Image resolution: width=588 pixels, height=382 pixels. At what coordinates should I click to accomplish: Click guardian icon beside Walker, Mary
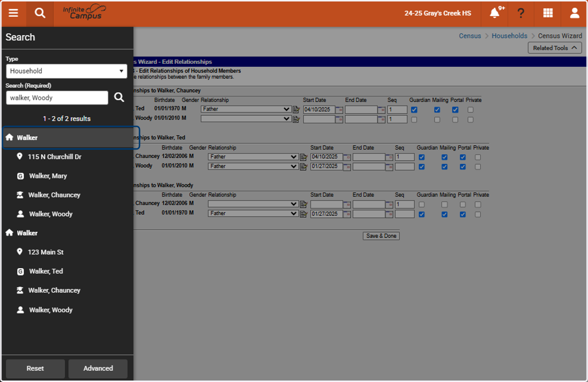[20, 176]
